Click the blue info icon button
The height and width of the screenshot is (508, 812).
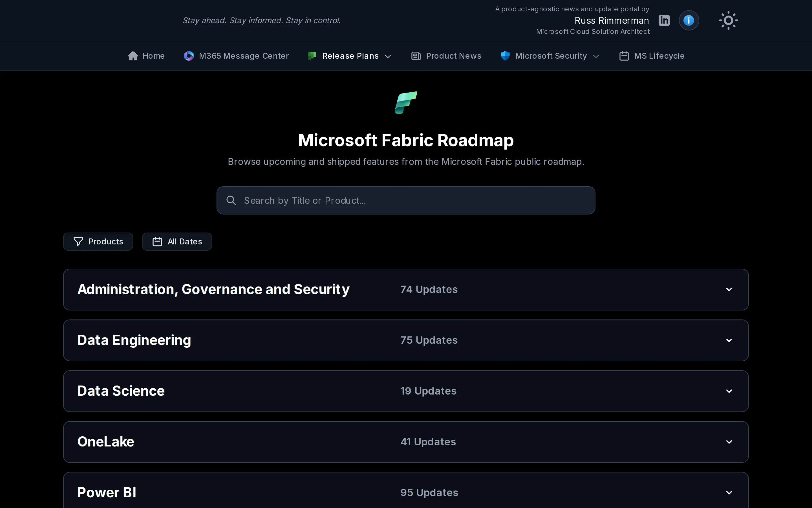coord(689,21)
